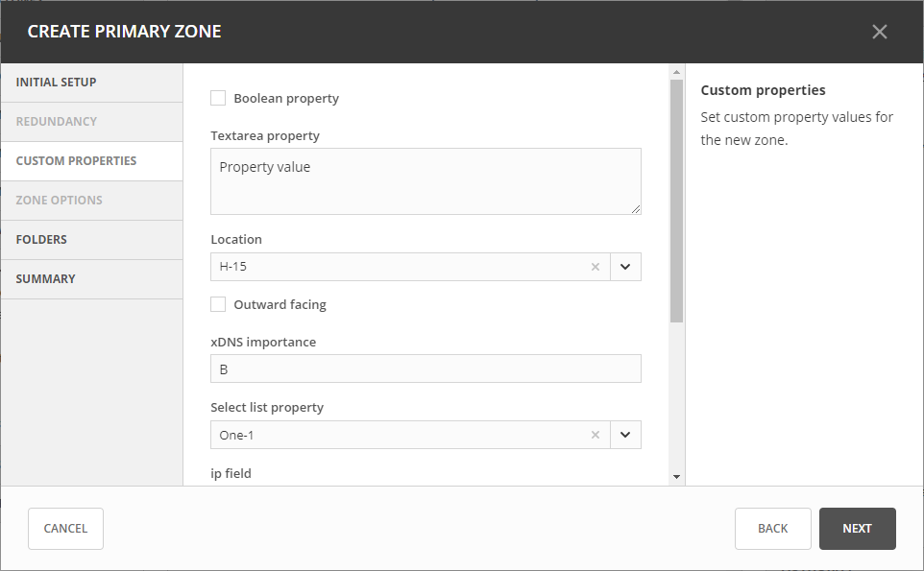The image size is (924, 571).
Task: Close the Create Primary Zone dialog
Action: 879,32
